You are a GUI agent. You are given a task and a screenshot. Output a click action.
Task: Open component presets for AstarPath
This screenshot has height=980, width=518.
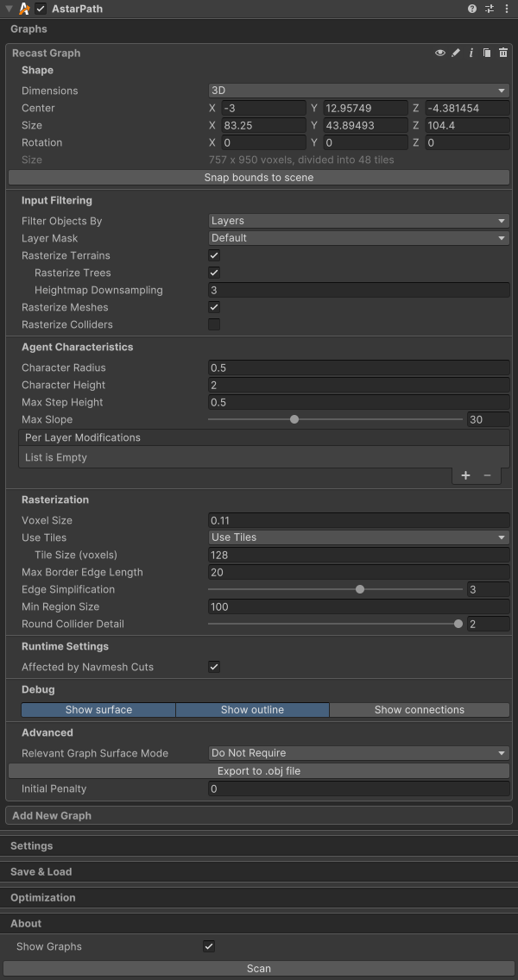coord(490,9)
